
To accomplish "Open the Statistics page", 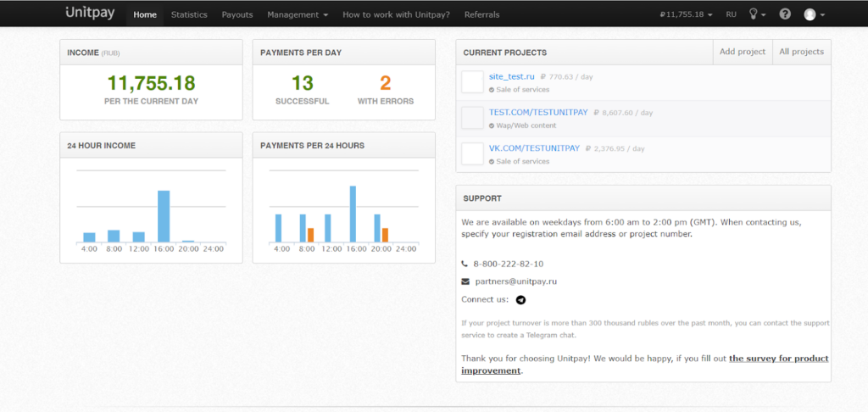I will click(x=189, y=14).
